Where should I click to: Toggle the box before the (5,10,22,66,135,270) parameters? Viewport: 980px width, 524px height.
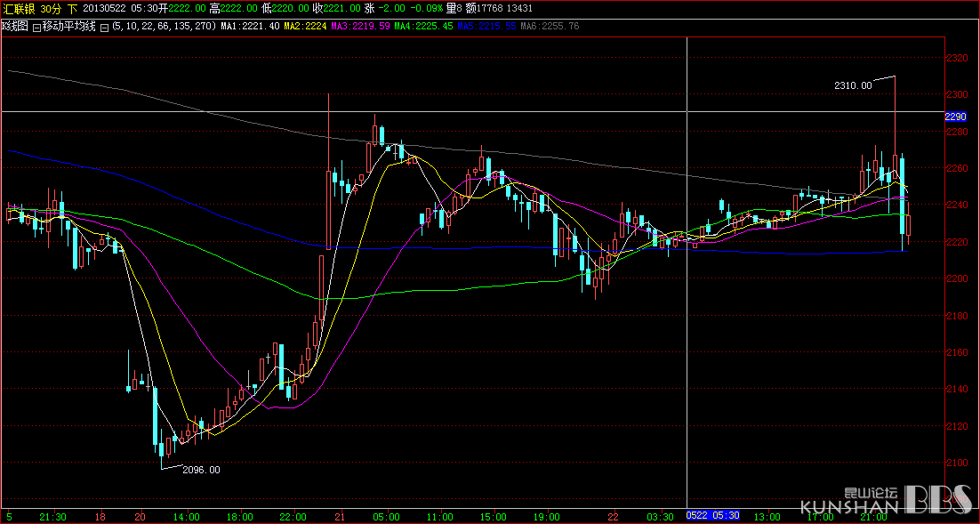coord(104,27)
